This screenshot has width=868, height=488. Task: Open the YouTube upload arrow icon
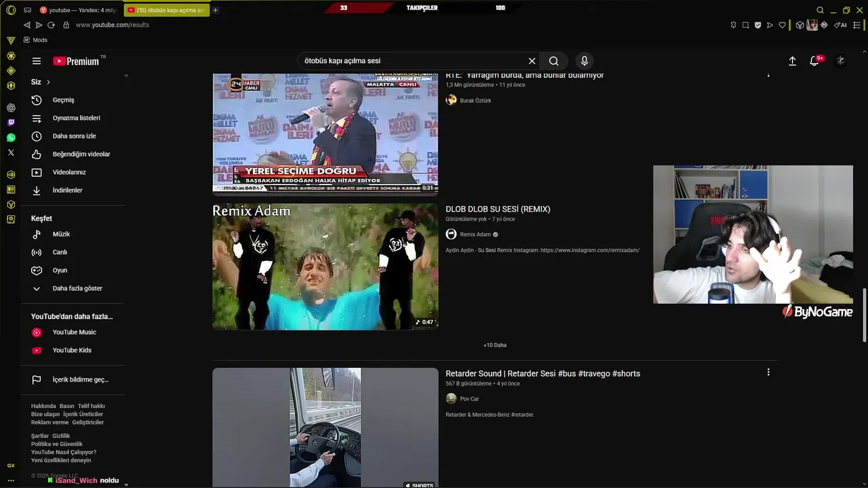[x=792, y=61]
